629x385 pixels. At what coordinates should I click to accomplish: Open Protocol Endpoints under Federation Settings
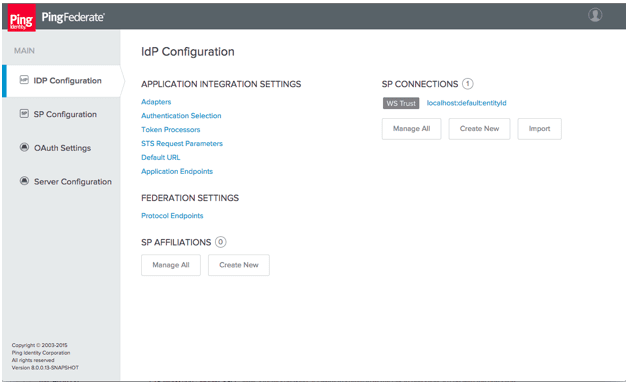(x=172, y=216)
